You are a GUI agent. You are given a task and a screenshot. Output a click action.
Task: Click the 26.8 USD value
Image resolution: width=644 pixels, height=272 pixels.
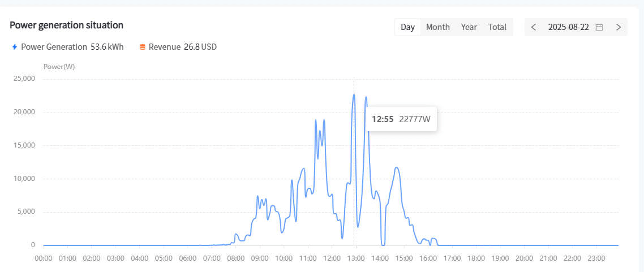click(200, 47)
